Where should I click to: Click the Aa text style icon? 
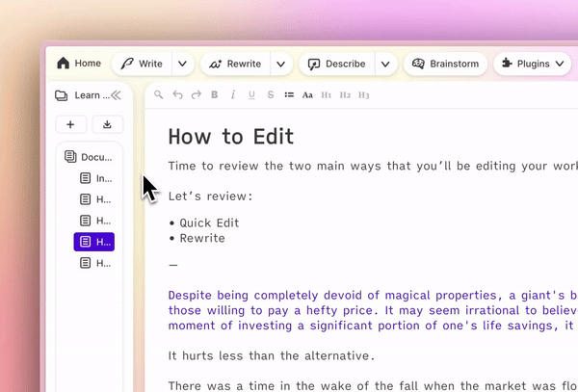pyautogui.click(x=307, y=95)
